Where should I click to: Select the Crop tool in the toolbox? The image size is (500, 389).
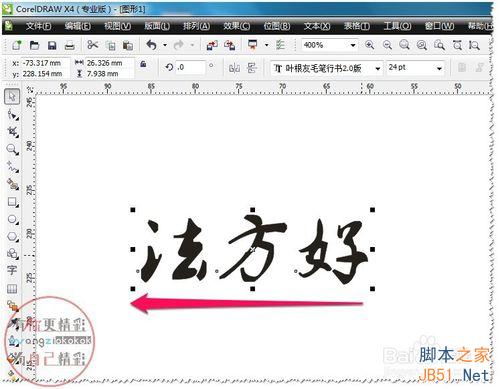(x=13, y=132)
